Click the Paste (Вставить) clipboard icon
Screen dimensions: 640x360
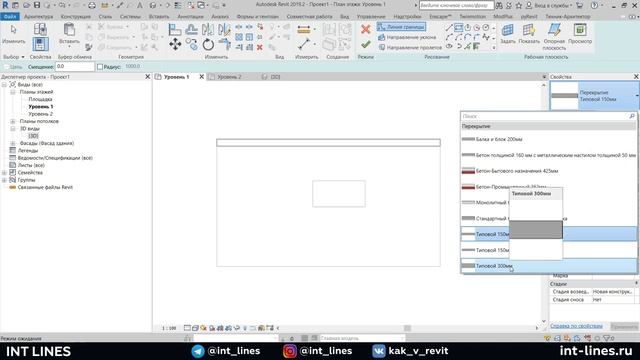(69, 29)
